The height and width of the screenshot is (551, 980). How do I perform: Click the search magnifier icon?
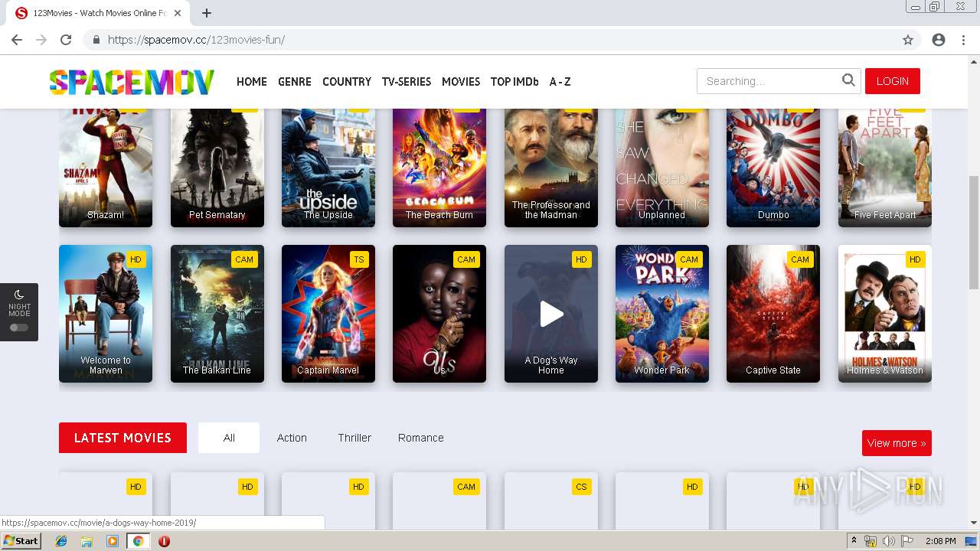(848, 80)
